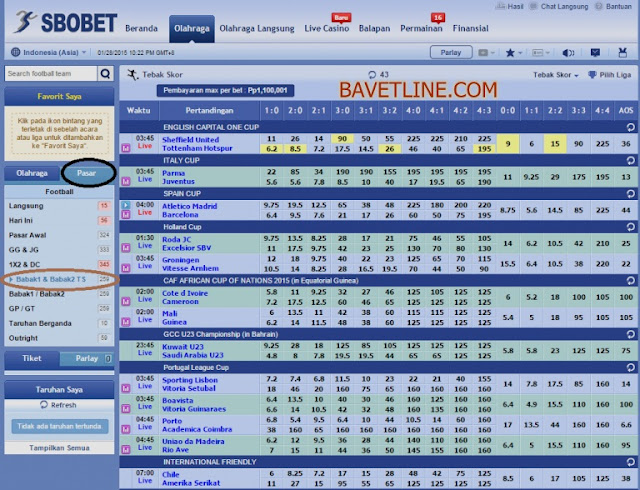Open the Permainan menu
The height and width of the screenshot is (490, 640).
[421, 29]
